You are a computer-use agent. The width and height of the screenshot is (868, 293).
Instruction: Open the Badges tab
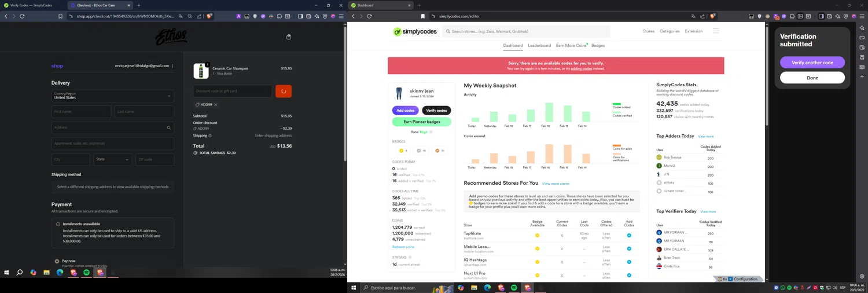598,46
